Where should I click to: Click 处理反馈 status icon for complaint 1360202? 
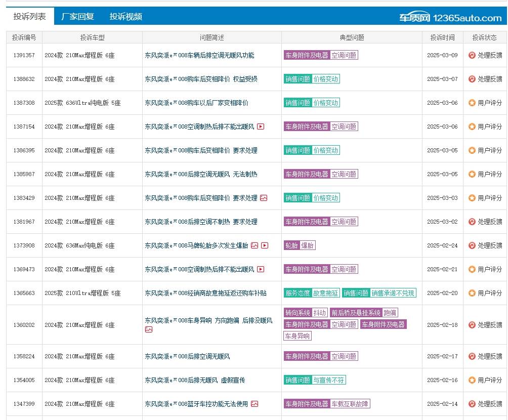click(x=472, y=325)
